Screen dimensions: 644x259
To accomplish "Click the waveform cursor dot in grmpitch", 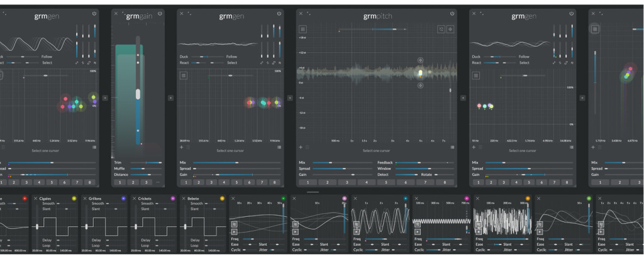I will click(x=420, y=73).
